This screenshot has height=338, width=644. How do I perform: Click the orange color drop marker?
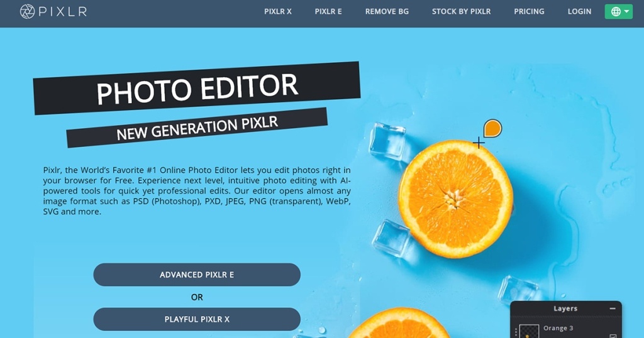492,128
